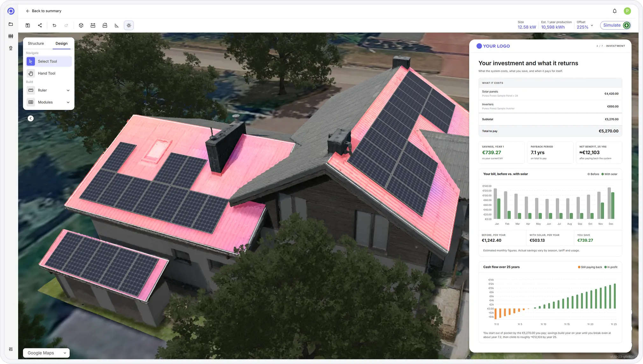The height and width of the screenshot is (364, 643).
Task: Click the Before per year €1,242.40 value
Action: point(491,241)
